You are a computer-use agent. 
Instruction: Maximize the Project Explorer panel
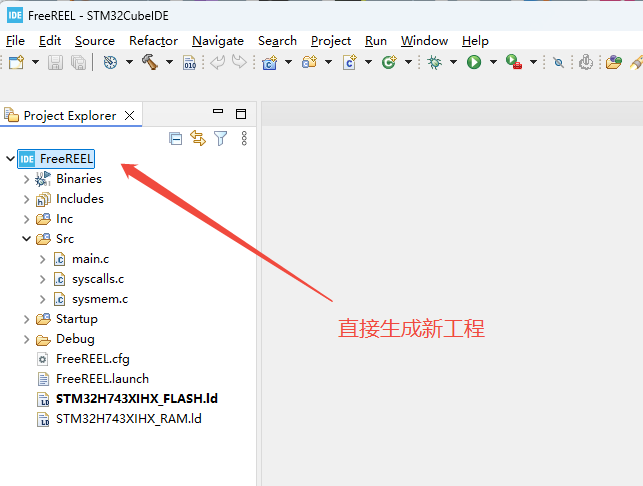241,114
